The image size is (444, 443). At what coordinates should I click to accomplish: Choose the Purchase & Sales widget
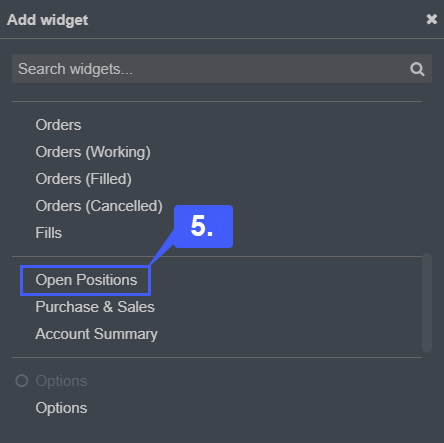click(x=95, y=307)
